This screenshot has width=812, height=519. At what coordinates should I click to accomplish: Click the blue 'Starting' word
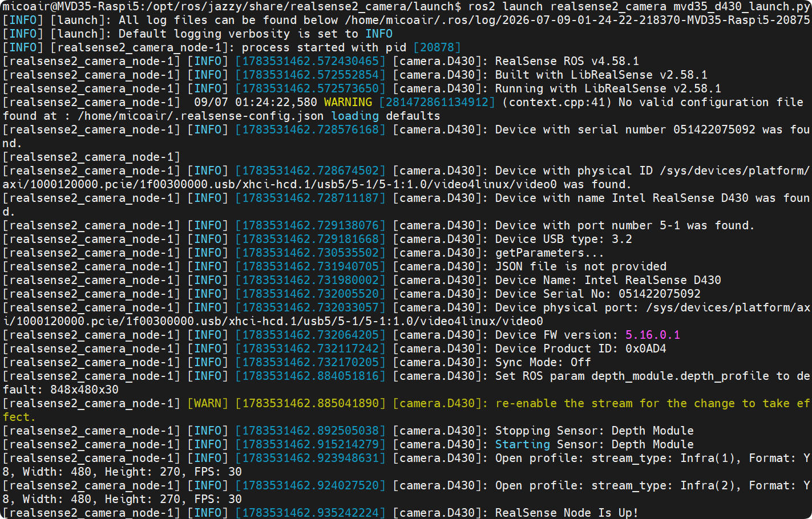click(522, 445)
